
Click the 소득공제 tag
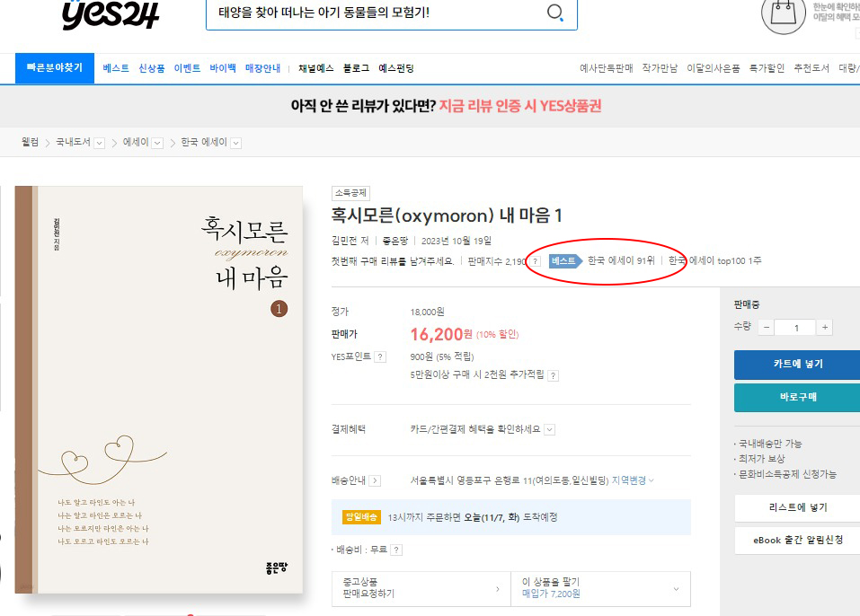click(350, 193)
